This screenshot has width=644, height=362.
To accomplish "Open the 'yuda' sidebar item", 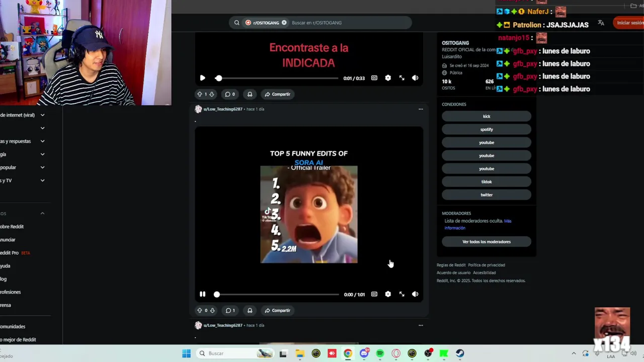I will (x=5, y=266).
